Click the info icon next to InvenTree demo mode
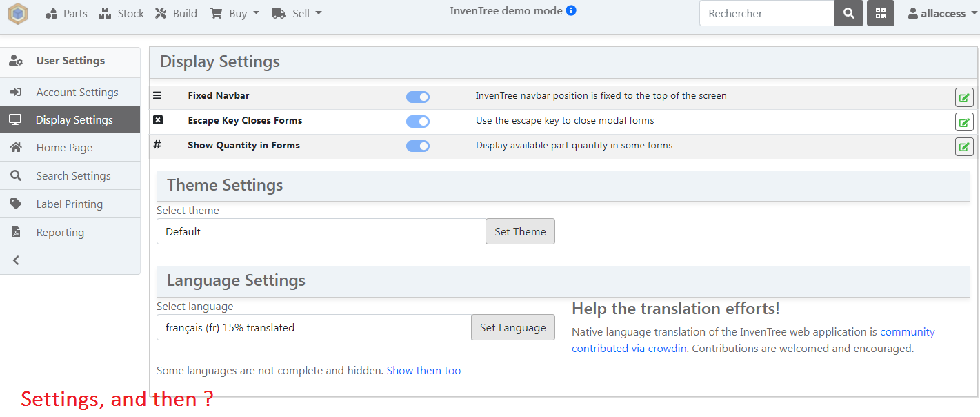This screenshot has height=417, width=980. tap(570, 10)
